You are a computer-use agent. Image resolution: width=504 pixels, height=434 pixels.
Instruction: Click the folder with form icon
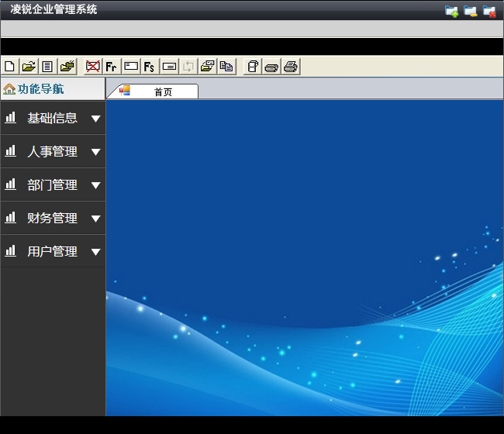click(x=207, y=67)
